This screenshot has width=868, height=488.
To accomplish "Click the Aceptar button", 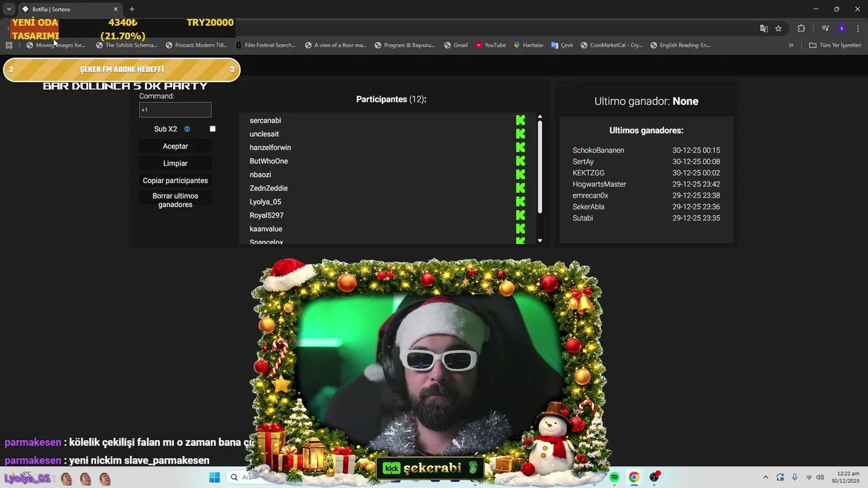I will pos(176,146).
